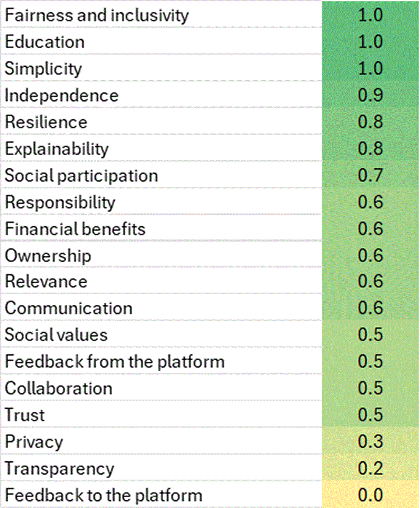Click the Independence cell
Viewport: 420px width, 508px height.
(161, 94)
